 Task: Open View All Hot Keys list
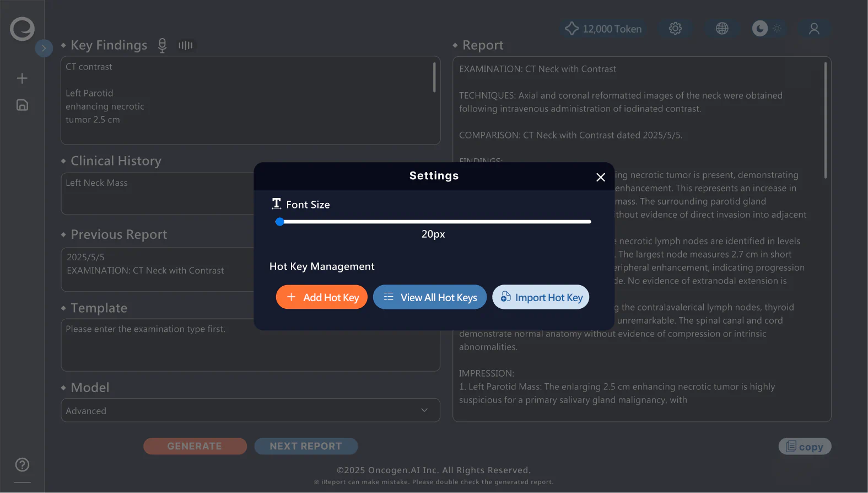pyautogui.click(x=430, y=297)
